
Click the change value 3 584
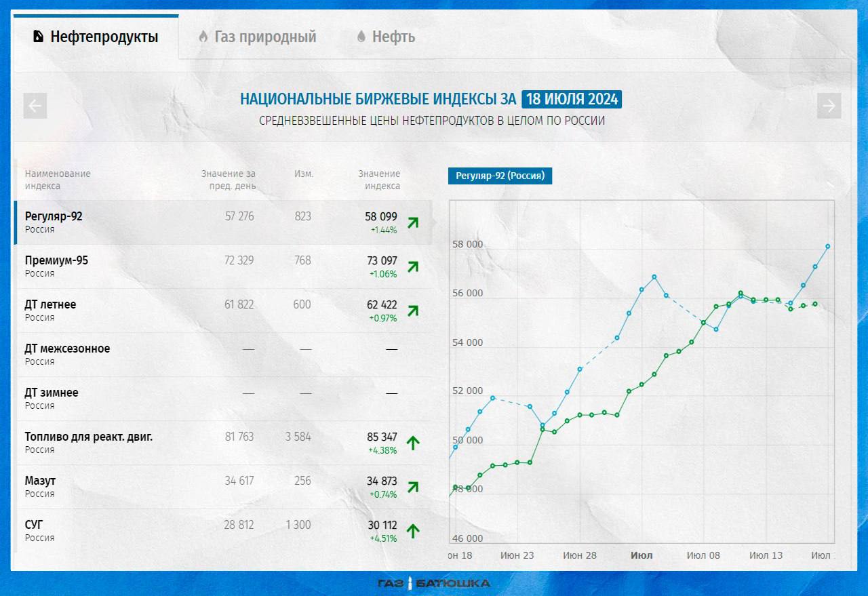tap(298, 437)
